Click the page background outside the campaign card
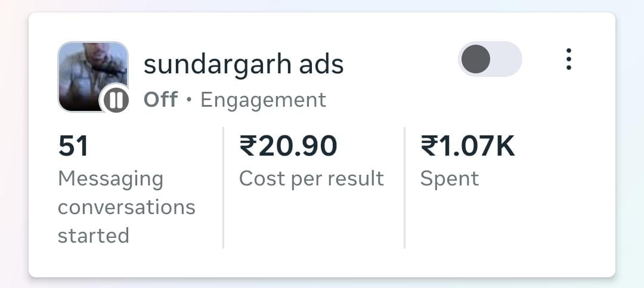The image size is (644, 288). (x=322, y=283)
